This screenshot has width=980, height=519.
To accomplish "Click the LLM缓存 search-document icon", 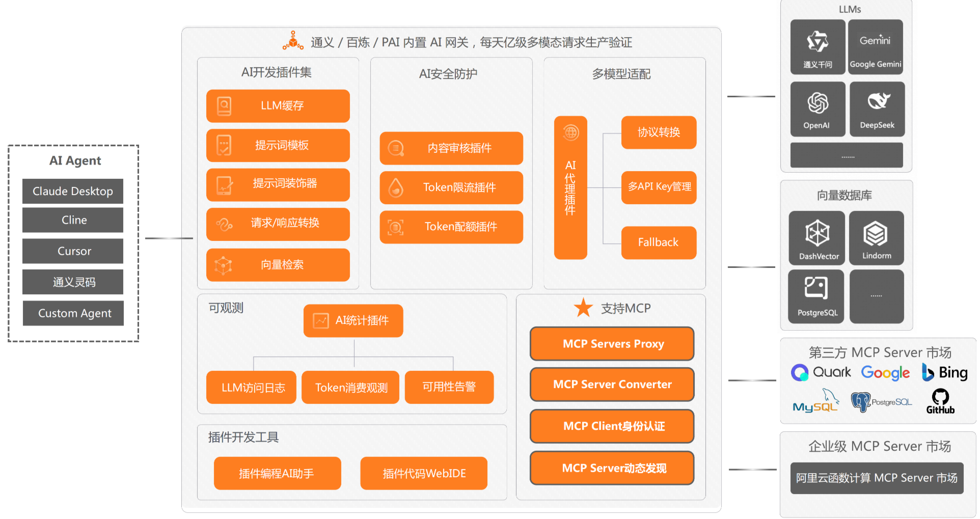I will [224, 106].
